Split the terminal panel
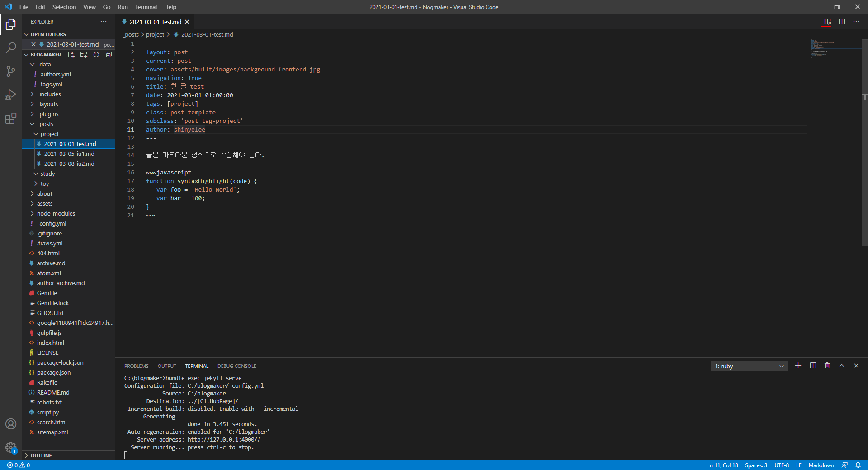Screen dimensions: 868x470 pyautogui.click(x=813, y=366)
